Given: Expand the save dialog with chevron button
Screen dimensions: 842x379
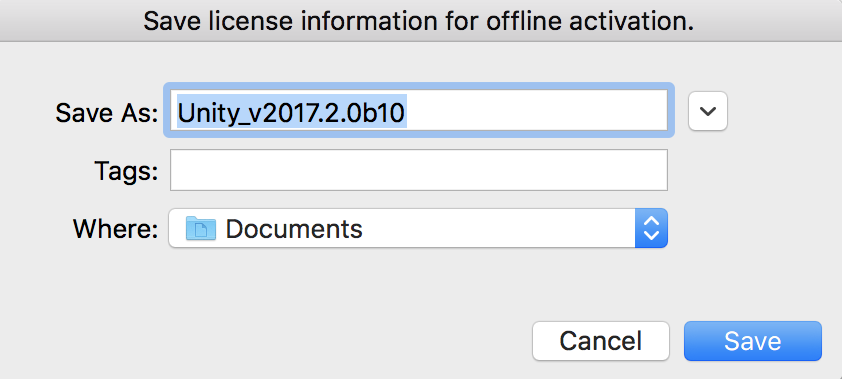Looking at the screenshot, I should pyautogui.click(x=708, y=111).
